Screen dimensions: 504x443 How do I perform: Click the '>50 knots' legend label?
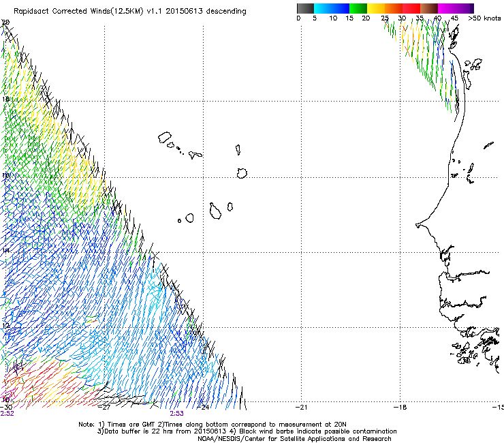[x=484, y=18]
